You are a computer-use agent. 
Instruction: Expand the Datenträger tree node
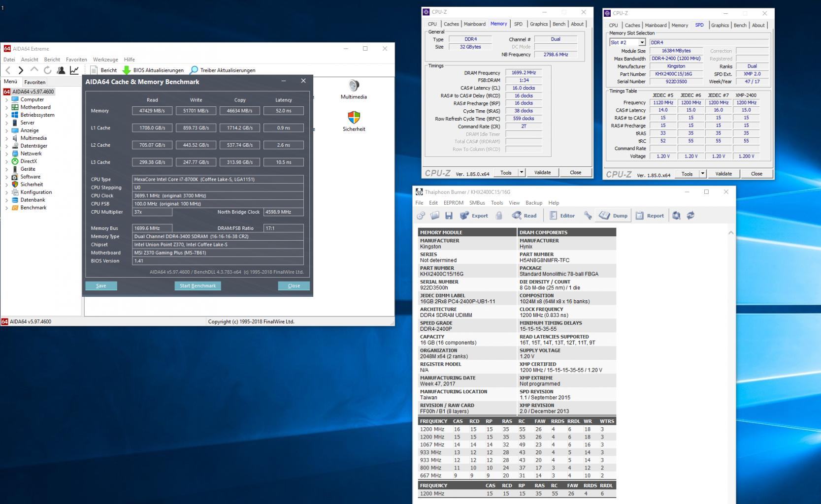6,146
